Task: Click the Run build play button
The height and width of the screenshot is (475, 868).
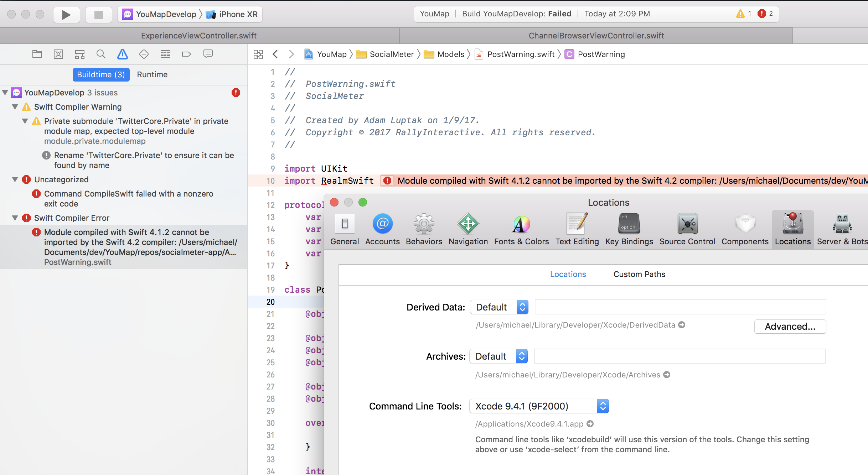Action: 66,15
